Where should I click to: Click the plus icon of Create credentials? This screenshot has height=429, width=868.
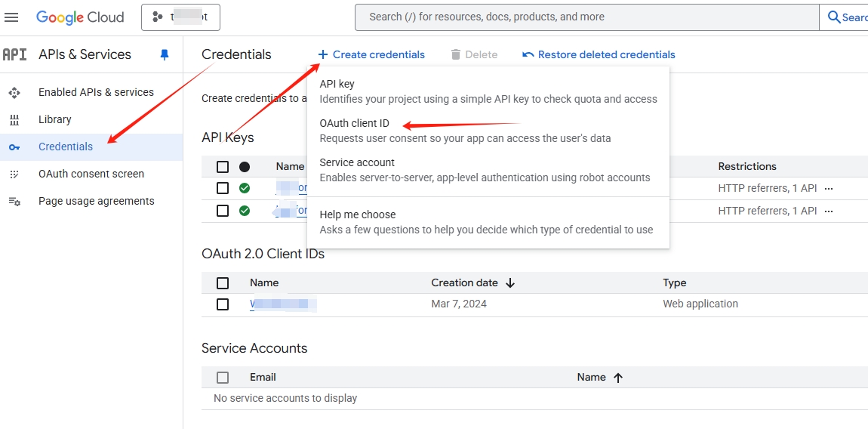coord(323,54)
